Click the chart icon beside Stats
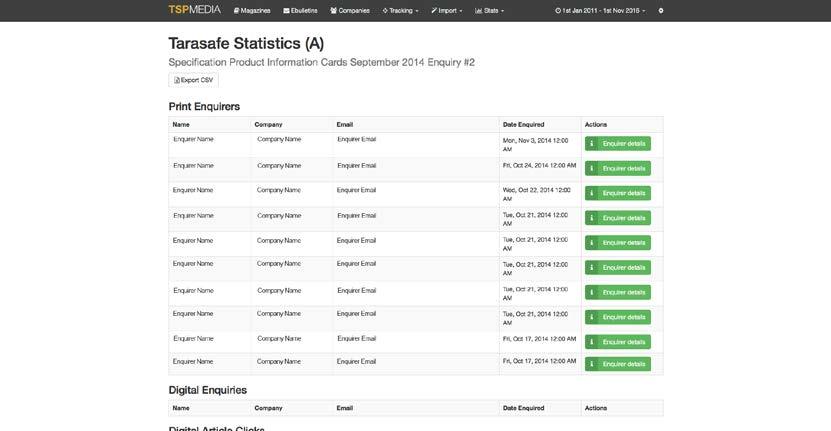Viewport: 831px width, 431px height. coord(478,11)
